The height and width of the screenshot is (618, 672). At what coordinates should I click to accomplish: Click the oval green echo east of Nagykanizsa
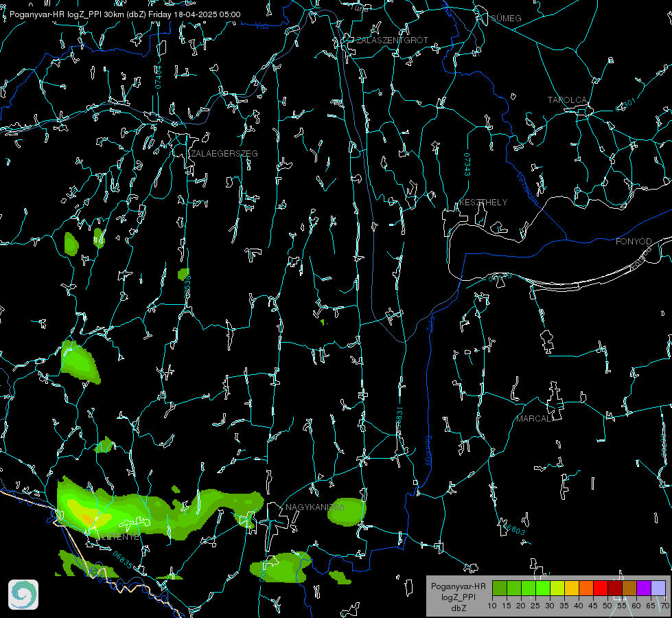pyautogui.click(x=346, y=512)
